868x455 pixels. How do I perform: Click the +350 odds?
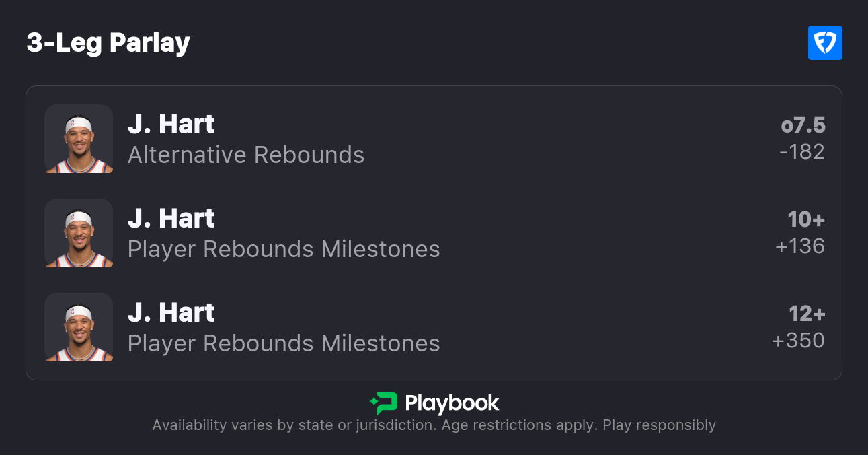point(798,341)
